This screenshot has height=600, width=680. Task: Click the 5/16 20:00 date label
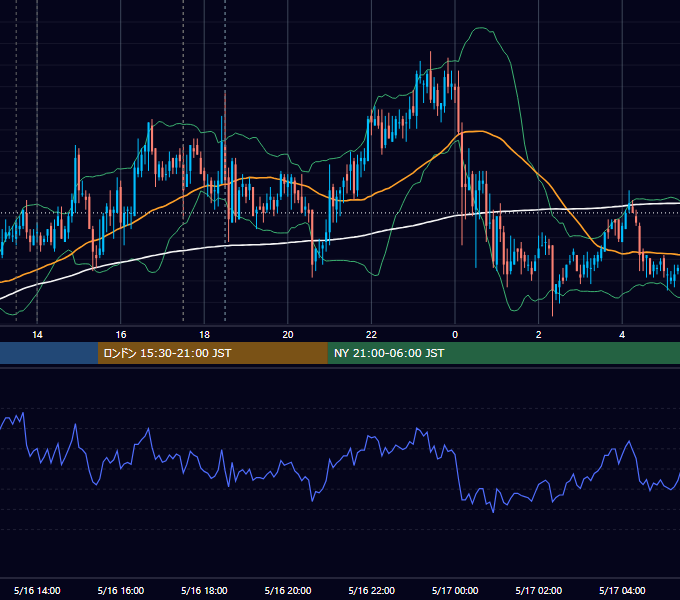point(288,590)
